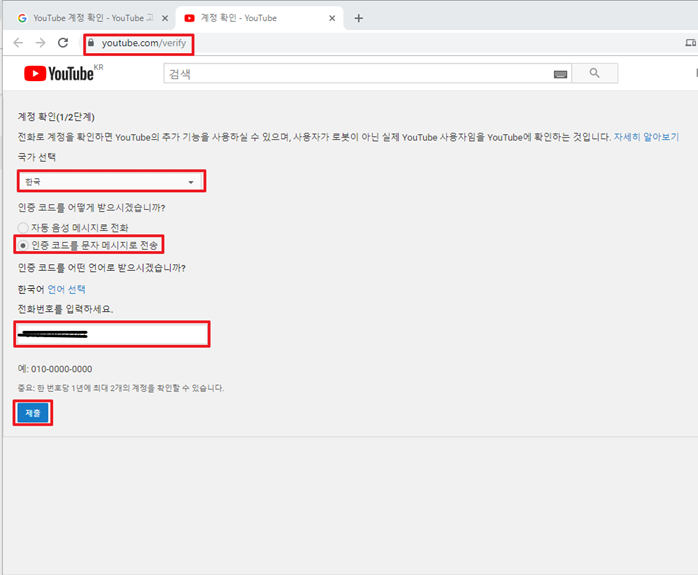Viewport: 698px width, 575px height.
Task: Click the 예: 010-0000-0000 example text
Action: (55, 369)
